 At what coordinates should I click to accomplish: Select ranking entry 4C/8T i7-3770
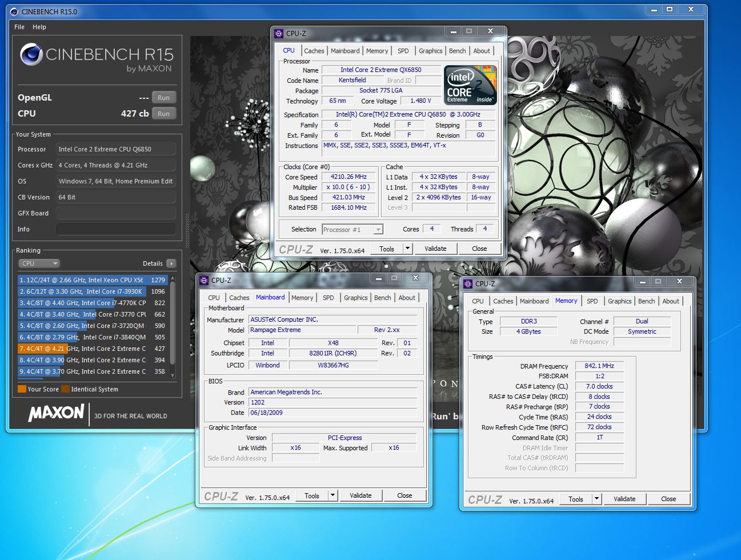[x=93, y=314]
